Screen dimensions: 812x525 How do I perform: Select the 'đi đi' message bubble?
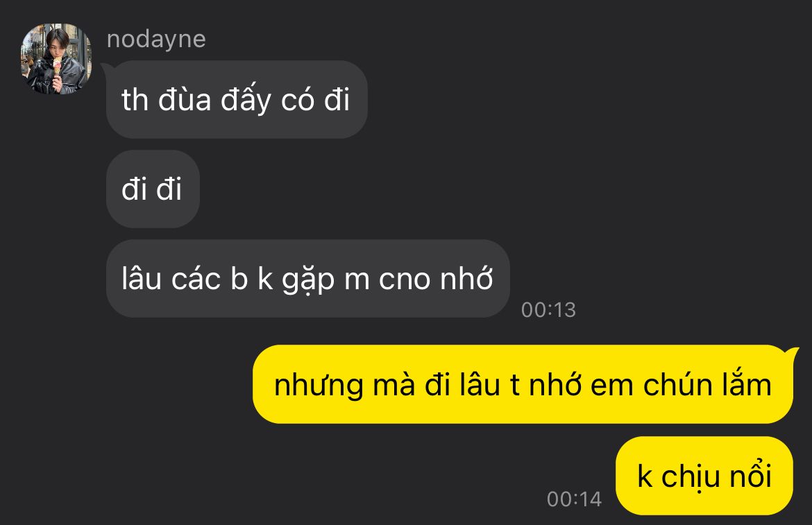coord(153,189)
